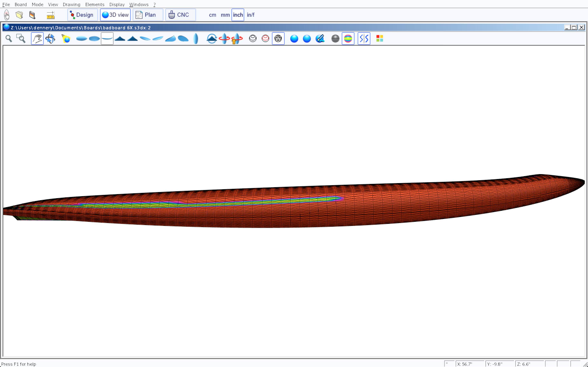The height and width of the screenshot is (367, 588).
Task: Click the black wireframe rendering icon
Action: pyautogui.click(x=253, y=39)
